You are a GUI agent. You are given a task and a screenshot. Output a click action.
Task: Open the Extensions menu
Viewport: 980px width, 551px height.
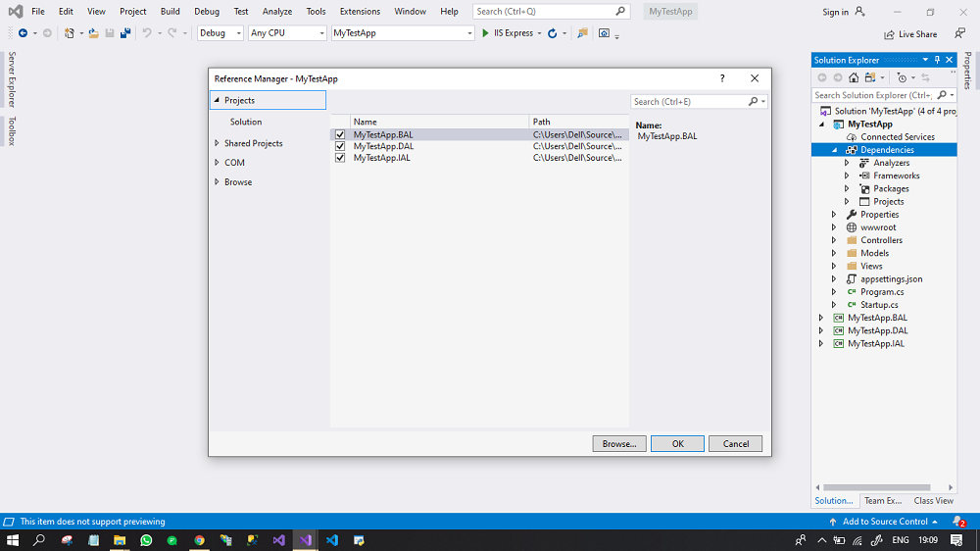click(x=360, y=11)
